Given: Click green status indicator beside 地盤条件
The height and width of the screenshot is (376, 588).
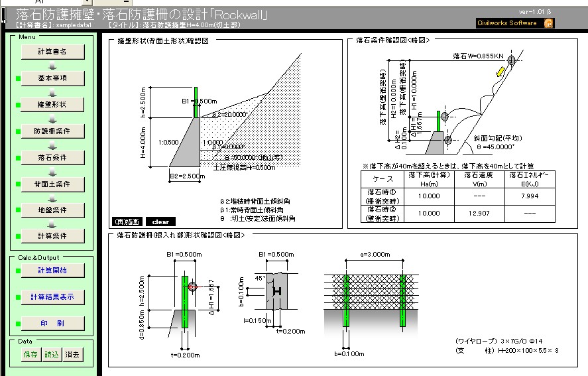Looking at the screenshot, I should pyautogui.click(x=18, y=210).
